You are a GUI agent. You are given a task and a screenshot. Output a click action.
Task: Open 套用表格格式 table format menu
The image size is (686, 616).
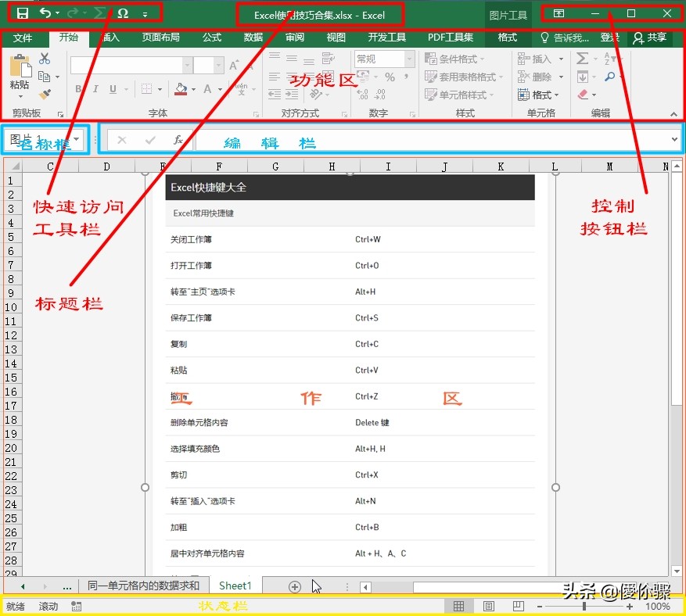(464, 77)
